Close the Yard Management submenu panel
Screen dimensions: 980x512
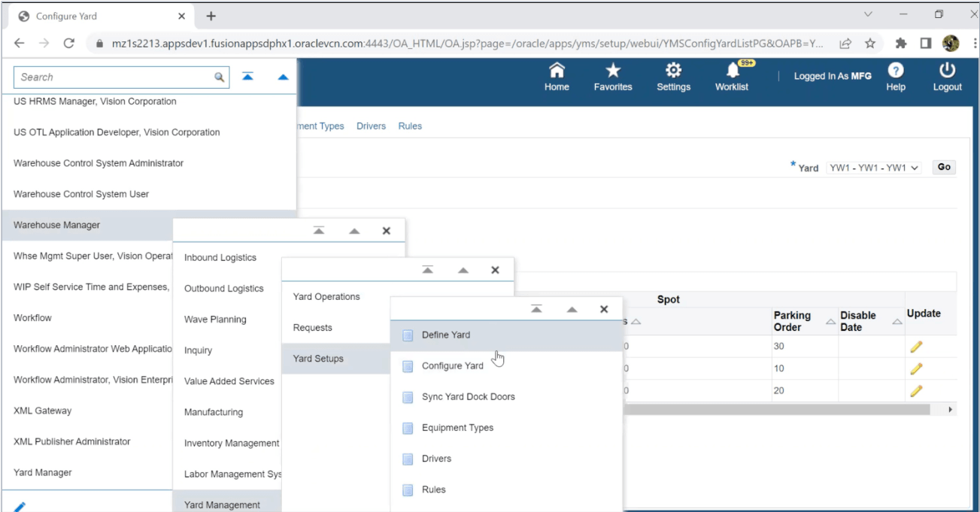pos(495,270)
